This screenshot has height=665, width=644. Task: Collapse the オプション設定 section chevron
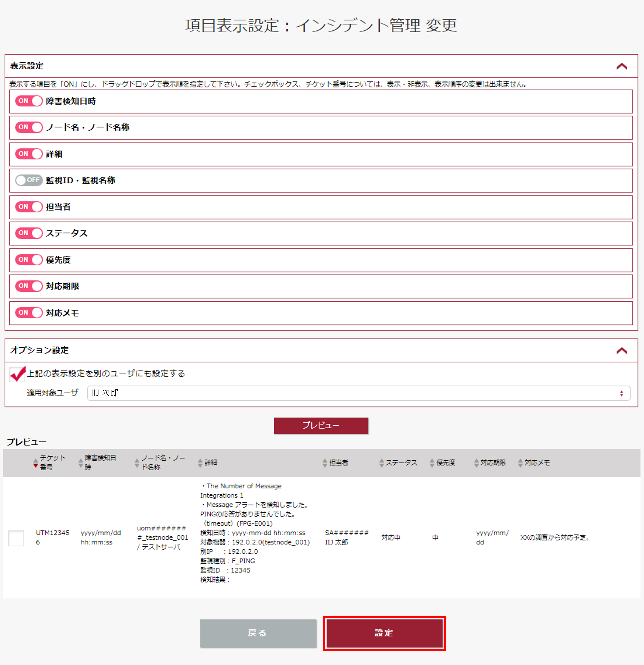(x=622, y=350)
